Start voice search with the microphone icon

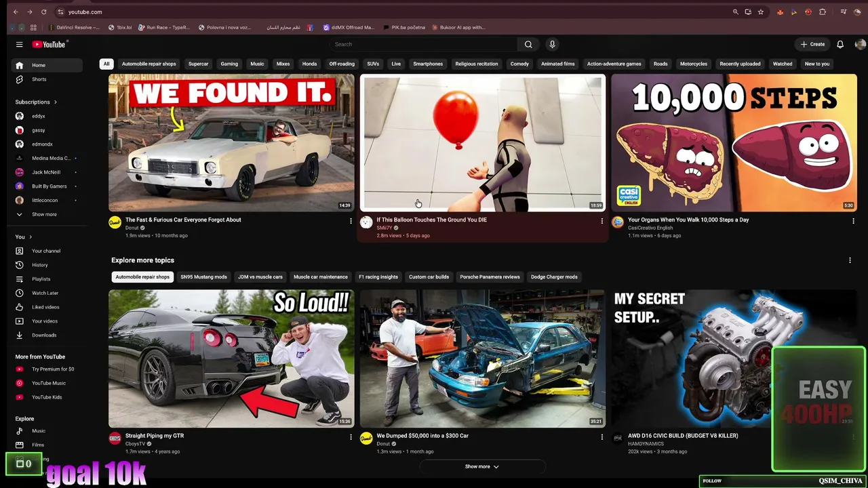click(x=552, y=45)
